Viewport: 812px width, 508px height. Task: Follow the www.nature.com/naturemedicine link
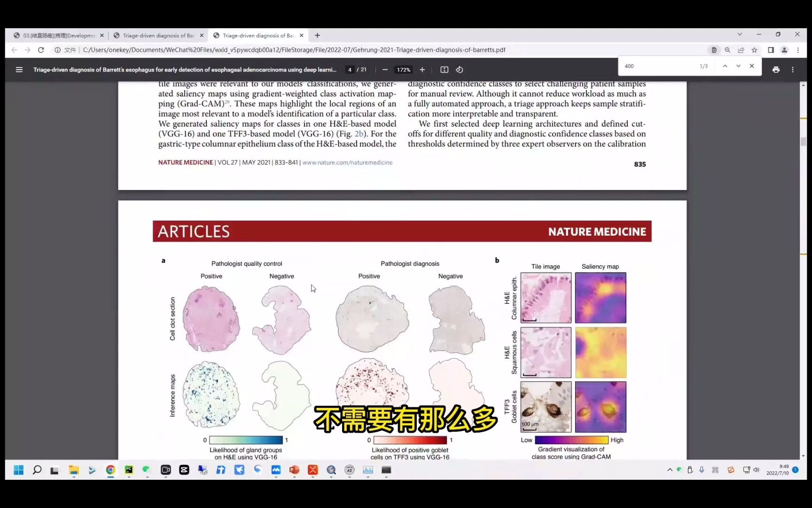tap(347, 162)
